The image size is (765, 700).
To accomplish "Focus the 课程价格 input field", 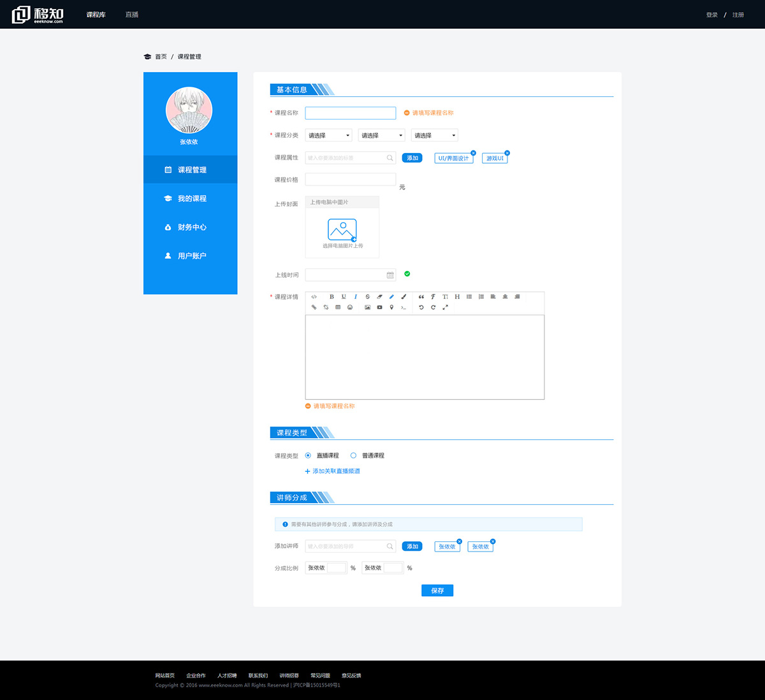I will click(x=351, y=179).
